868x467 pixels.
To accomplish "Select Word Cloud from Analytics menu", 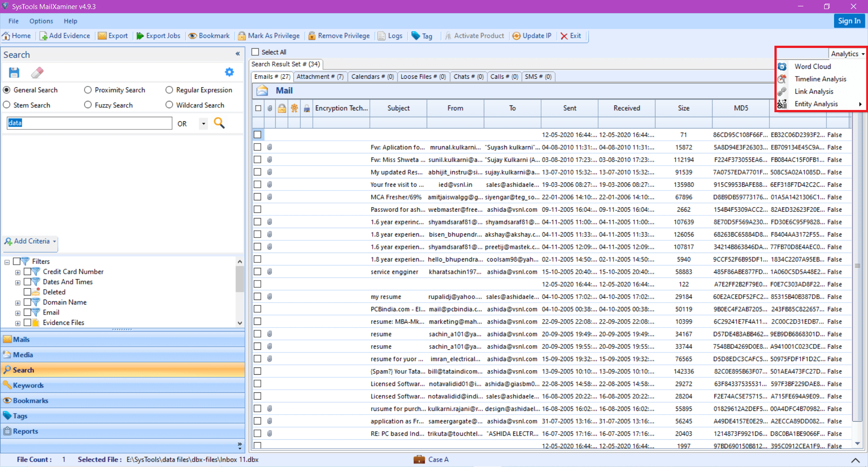I will pyautogui.click(x=812, y=66).
